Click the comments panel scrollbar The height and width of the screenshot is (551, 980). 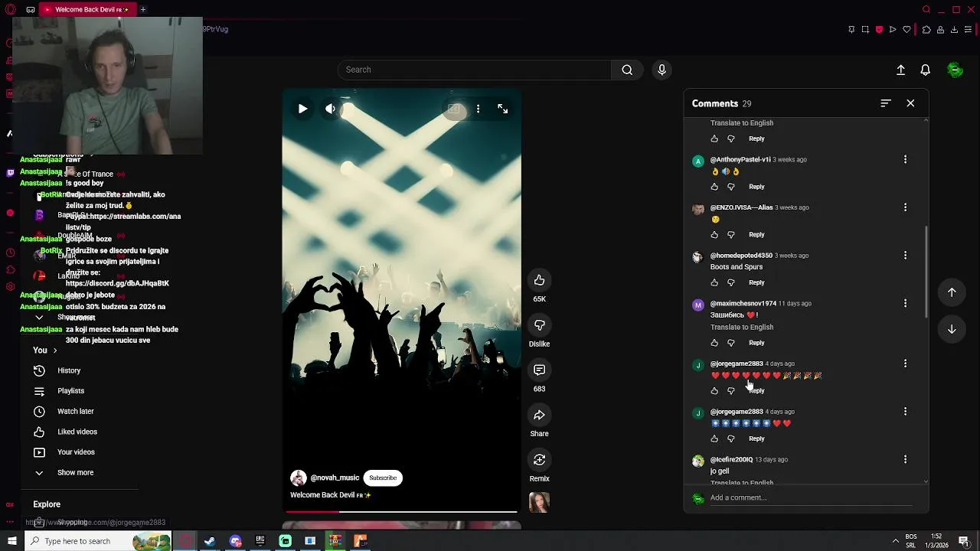(926, 272)
